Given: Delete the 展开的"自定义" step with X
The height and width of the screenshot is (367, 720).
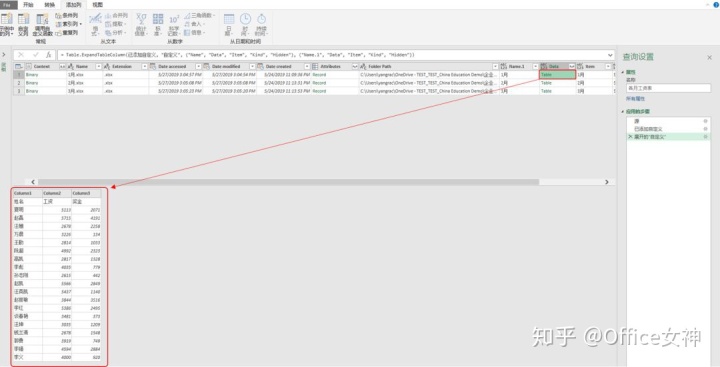Looking at the screenshot, I should pos(630,137).
